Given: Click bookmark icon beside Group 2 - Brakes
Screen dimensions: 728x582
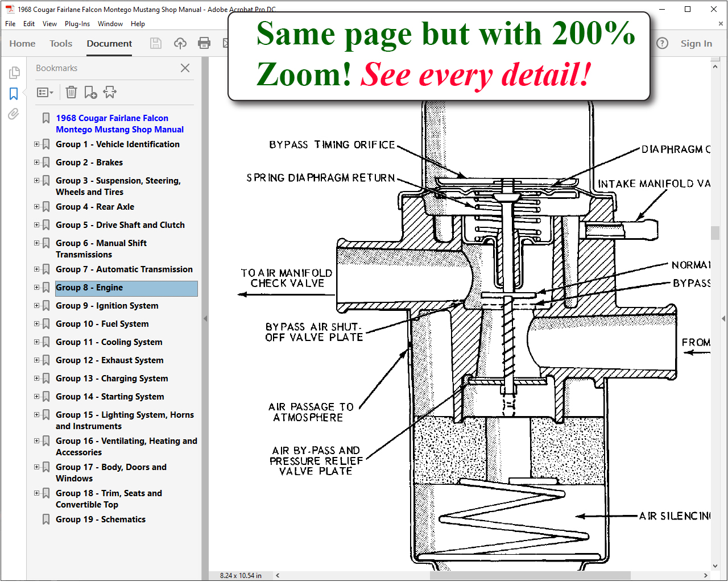Looking at the screenshot, I should pos(46,163).
